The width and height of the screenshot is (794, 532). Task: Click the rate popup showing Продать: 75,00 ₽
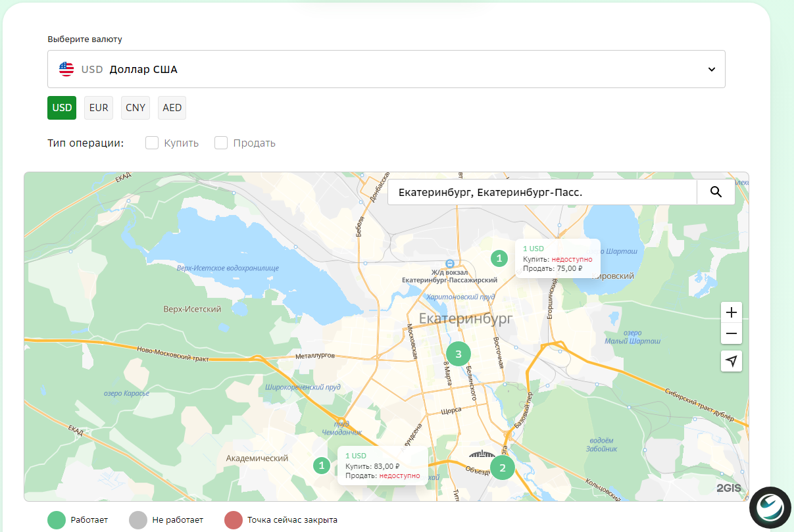pyautogui.click(x=557, y=258)
